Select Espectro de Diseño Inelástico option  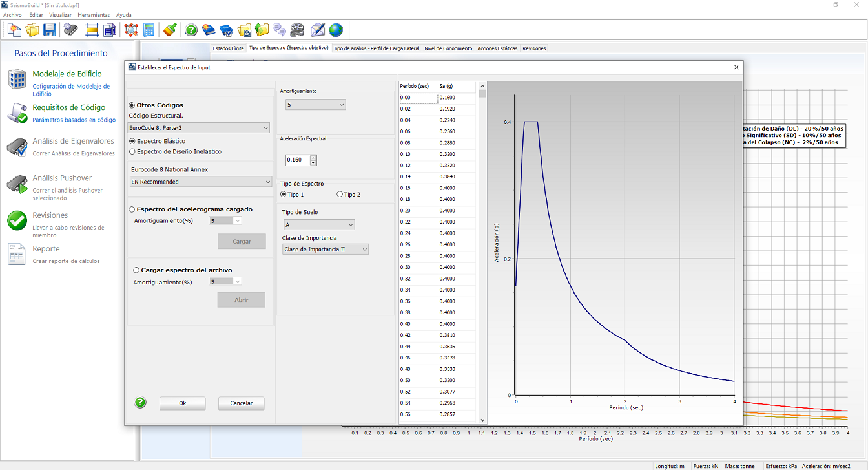click(x=133, y=152)
